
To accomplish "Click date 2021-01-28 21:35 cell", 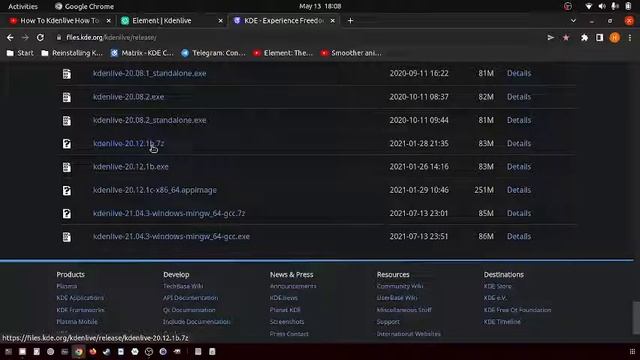I will click(419, 143).
